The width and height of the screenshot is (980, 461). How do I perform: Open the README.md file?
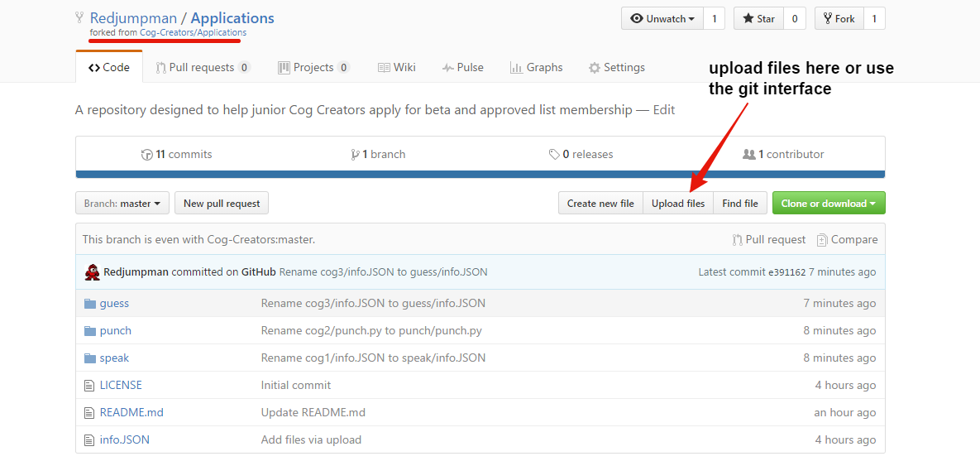131,413
